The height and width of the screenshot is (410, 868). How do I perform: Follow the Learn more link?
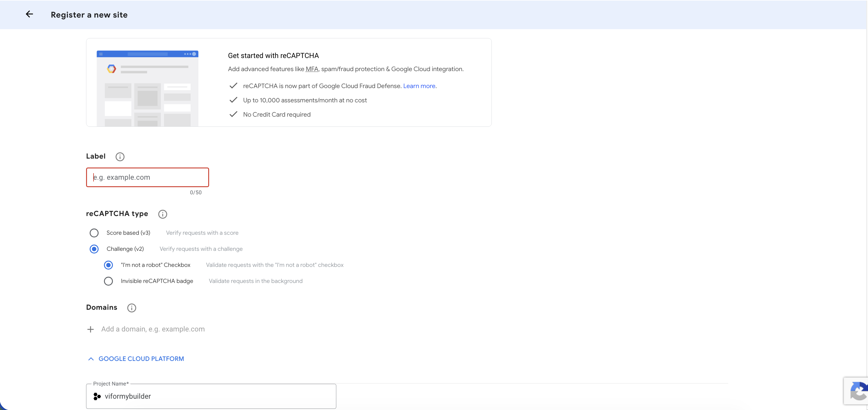coord(419,86)
